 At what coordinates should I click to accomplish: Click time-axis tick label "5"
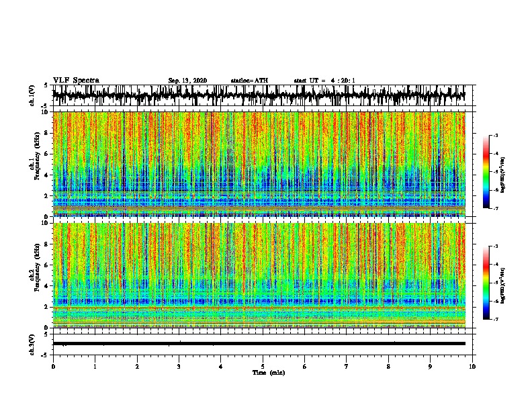pyautogui.click(x=263, y=366)
